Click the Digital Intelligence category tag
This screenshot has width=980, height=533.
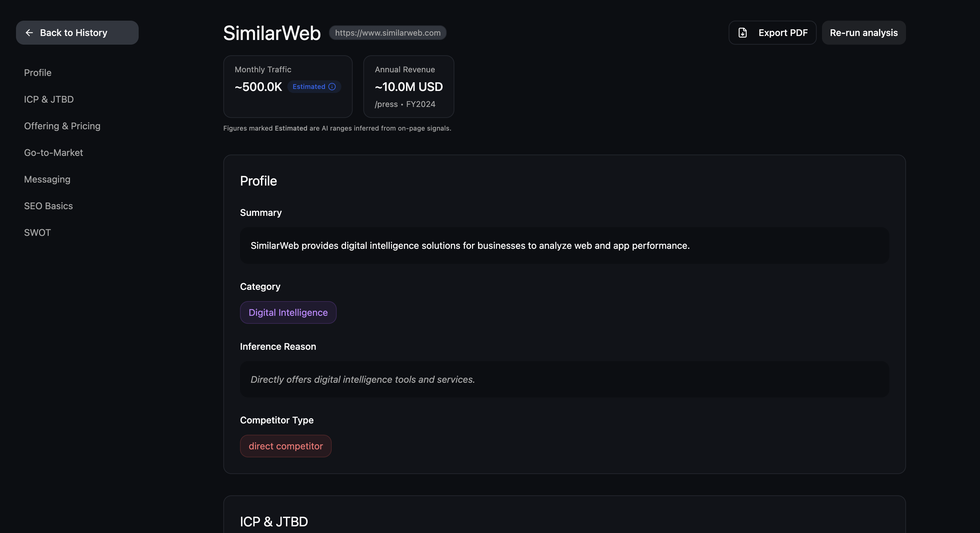(x=288, y=312)
